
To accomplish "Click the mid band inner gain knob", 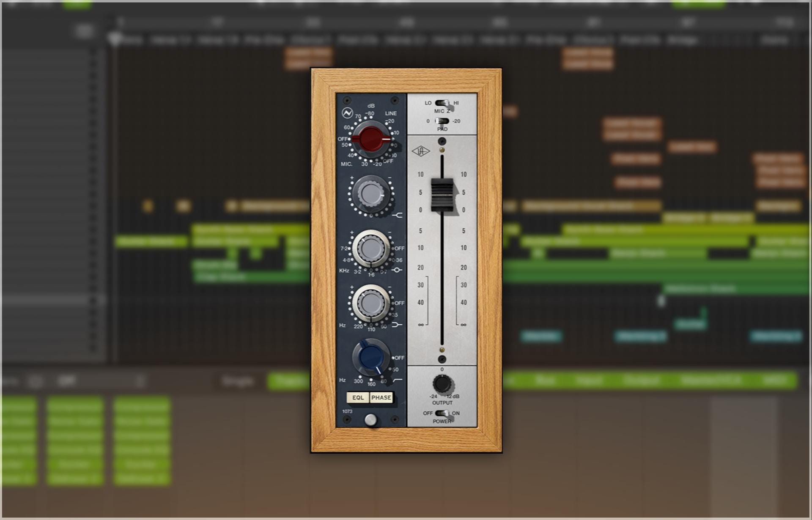I will click(371, 249).
